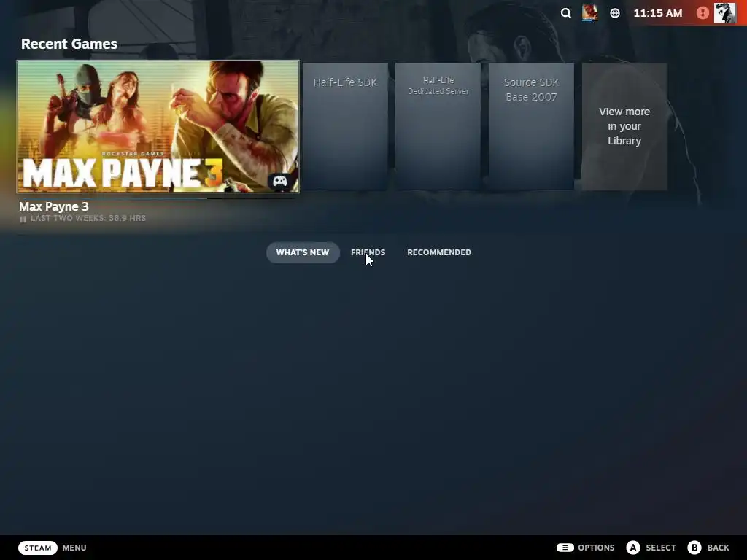Click the B Back button glyph
Screen dimensions: 747x560
point(694,548)
